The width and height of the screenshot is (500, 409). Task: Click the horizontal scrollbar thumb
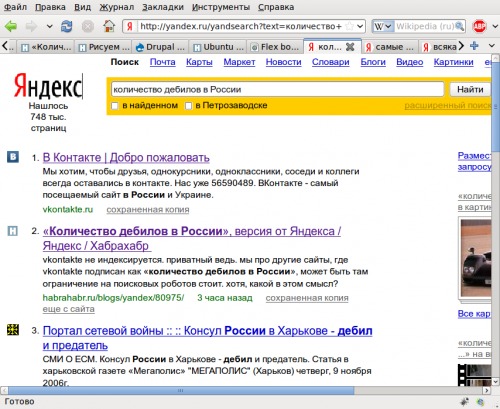181,390
